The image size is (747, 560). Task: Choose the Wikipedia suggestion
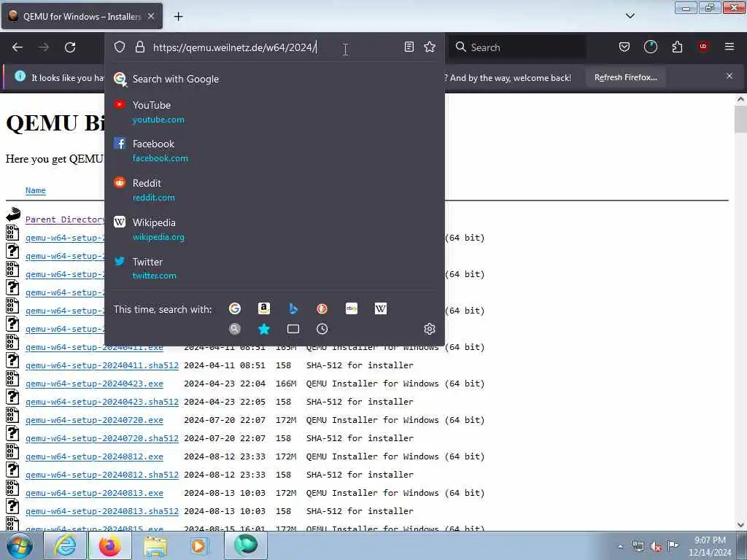[274, 229]
